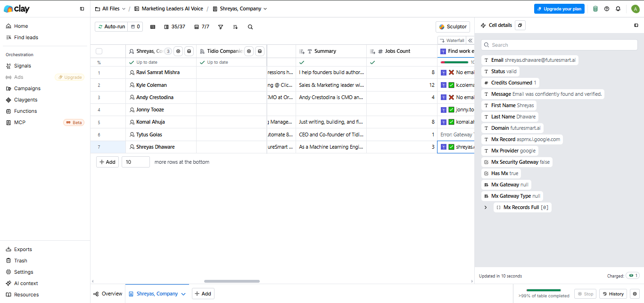Open the Marketing Leaders AI Voice breadcrumb
Viewport: 644px width, 303px height.
coord(168,8)
